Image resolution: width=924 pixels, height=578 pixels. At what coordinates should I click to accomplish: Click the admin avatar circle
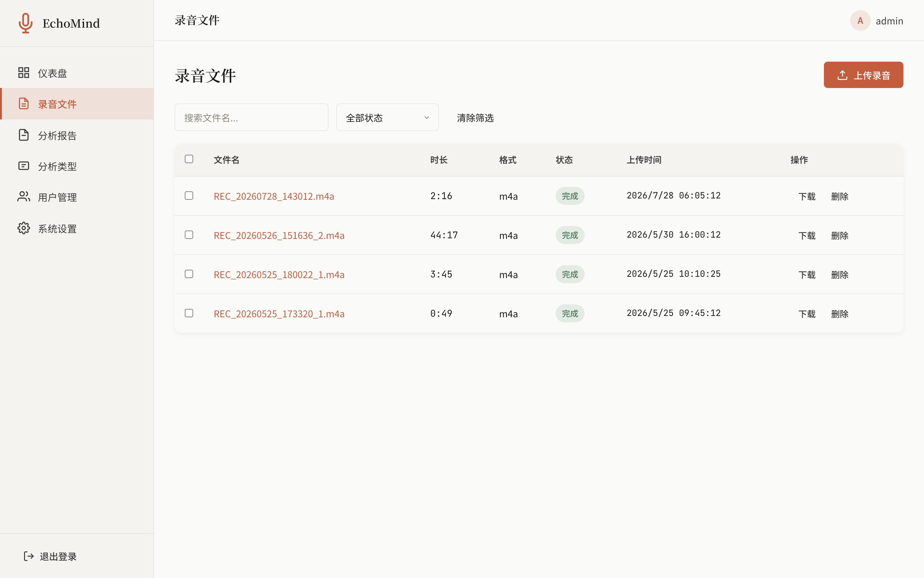(860, 21)
